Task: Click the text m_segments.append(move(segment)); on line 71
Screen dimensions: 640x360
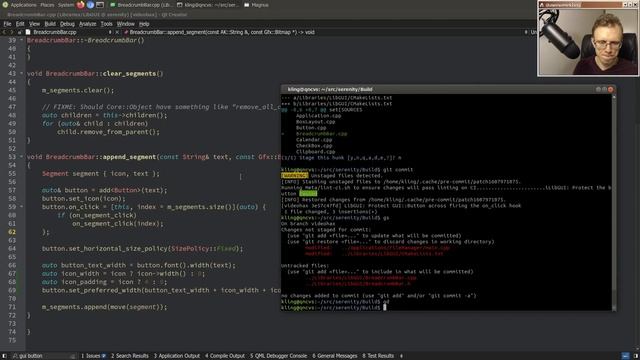Action: 104,307
